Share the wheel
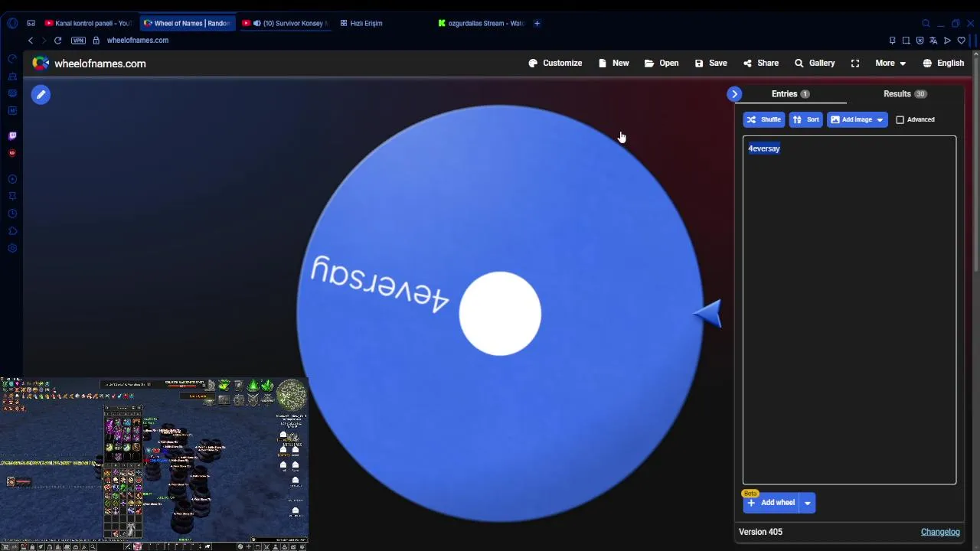The height and width of the screenshot is (551, 980). tap(761, 64)
